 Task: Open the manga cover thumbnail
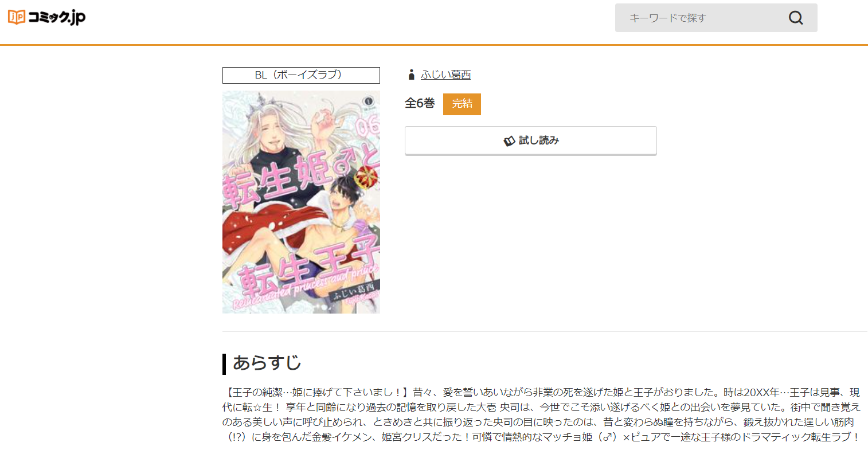pyautogui.click(x=301, y=202)
